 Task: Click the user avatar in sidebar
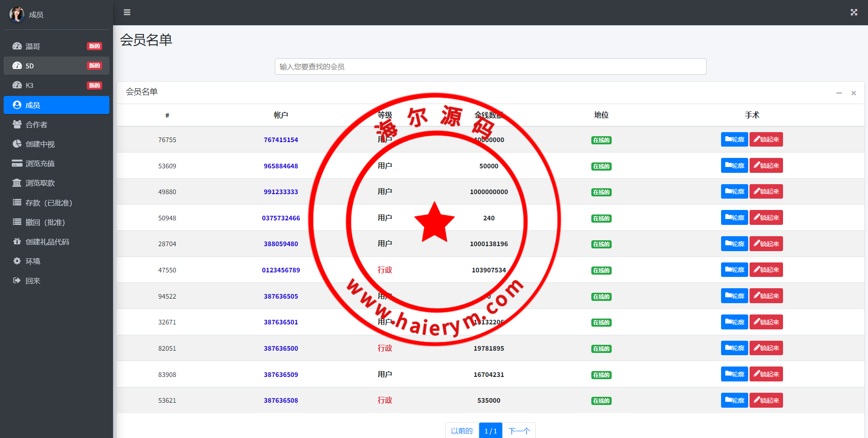17,14
